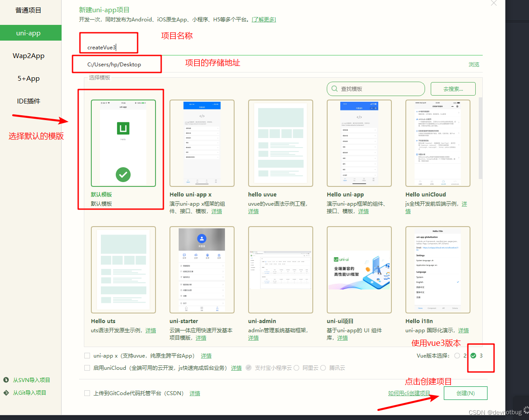Select the Hello uni-app x template thumbnail
529x420 pixels.
(x=202, y=143)
